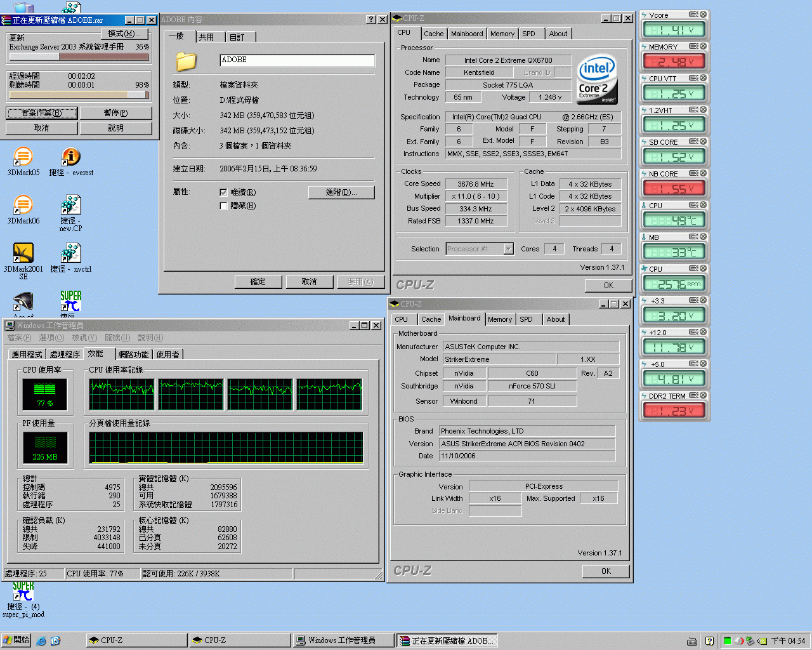Screen dimensions: 812x650
Task: Uncheck the 唯讀 checkbox in ADOBE properties
Action: point(223,192)
